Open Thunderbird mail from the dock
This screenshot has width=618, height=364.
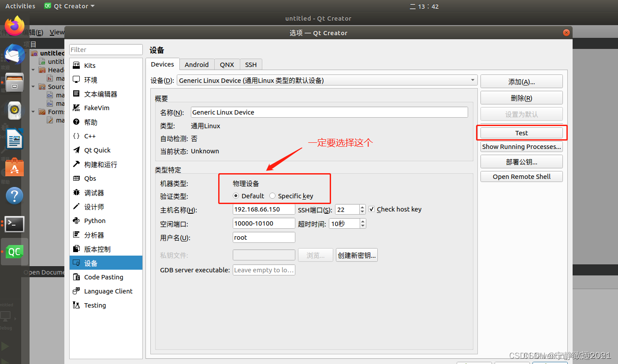click(15, 54)
